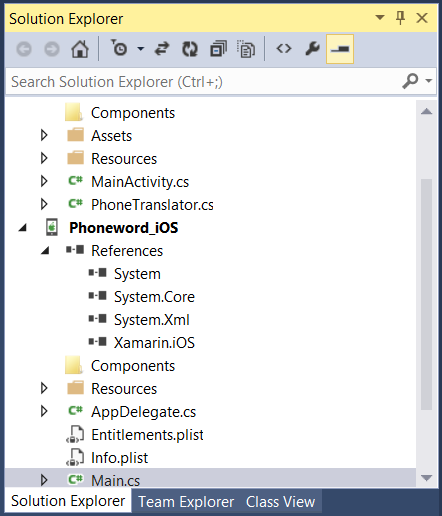This screenshot has width=442, height=516.
Task: Select the References node icon
Action: 75,249
